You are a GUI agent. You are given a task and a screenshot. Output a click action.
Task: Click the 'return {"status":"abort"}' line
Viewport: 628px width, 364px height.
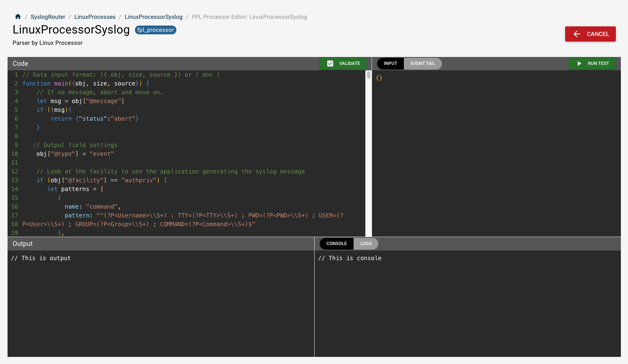tap(95, 119)
